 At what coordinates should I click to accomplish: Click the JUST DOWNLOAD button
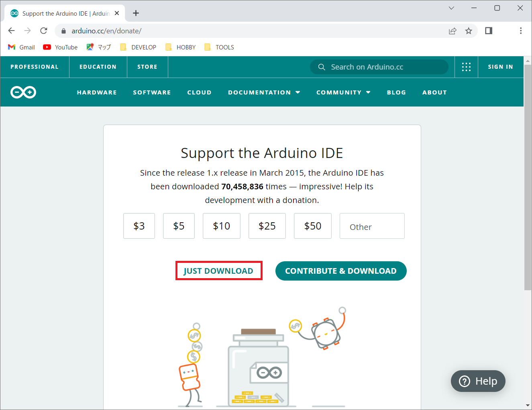pos(219,271)
